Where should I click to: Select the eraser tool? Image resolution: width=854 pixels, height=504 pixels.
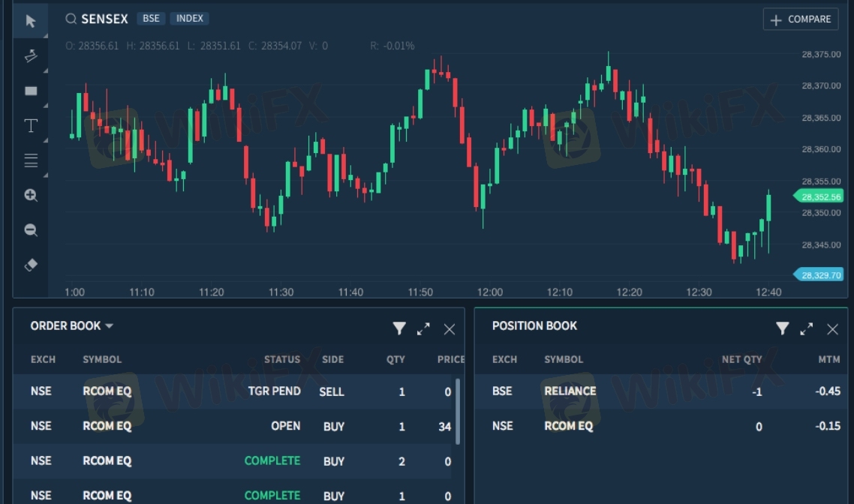coord(31,265)
